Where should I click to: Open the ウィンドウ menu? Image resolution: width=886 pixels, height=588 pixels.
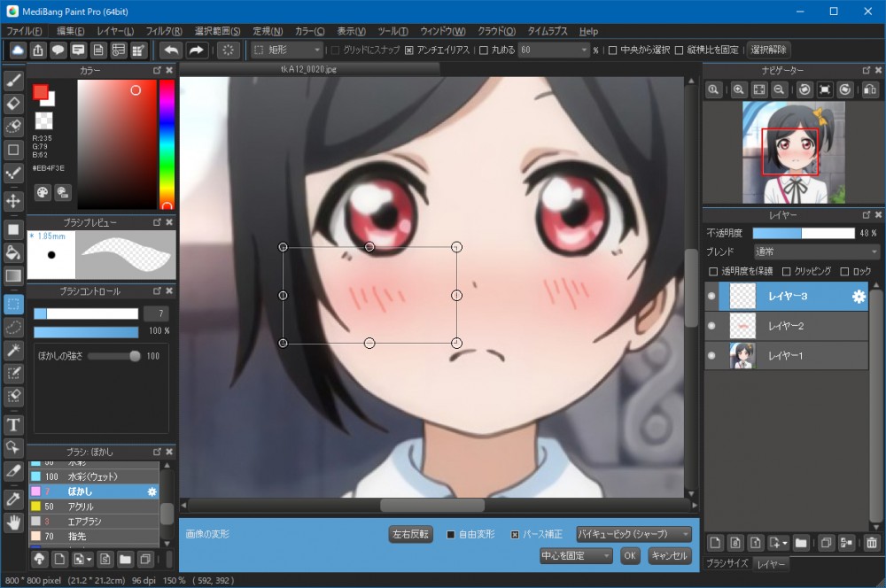(443, 32)
